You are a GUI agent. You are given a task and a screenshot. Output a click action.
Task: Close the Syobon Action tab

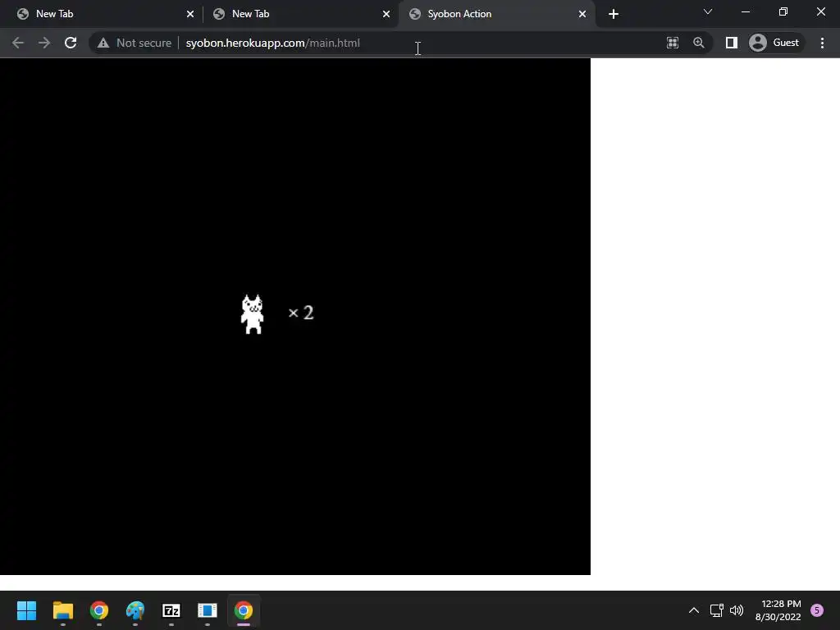coord(582,14)
